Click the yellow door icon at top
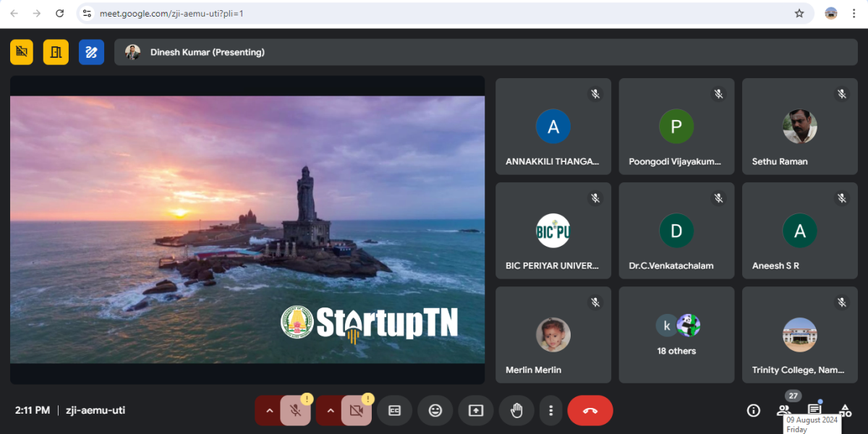This screenshot has height=434, width=868. [56, 52]
